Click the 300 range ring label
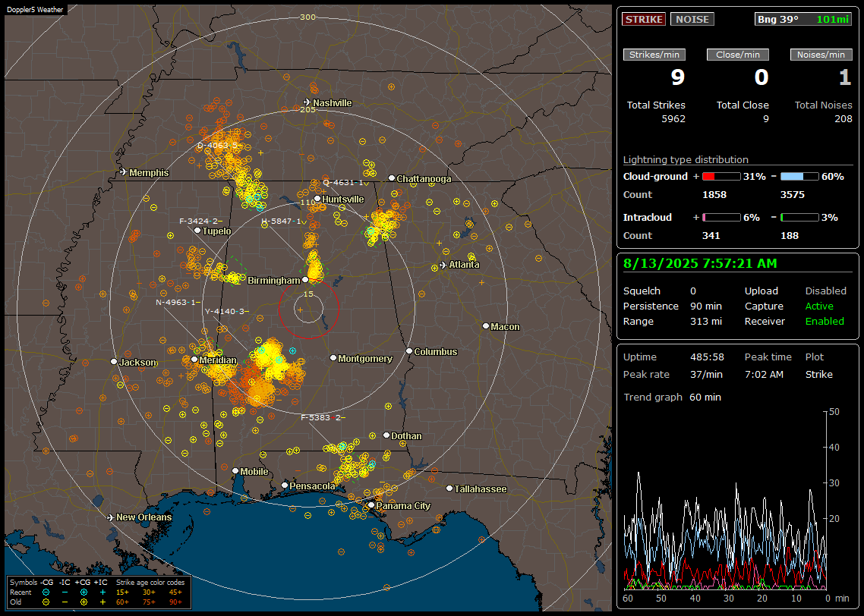Screen dimensions: 864x616 click(307, 17)
